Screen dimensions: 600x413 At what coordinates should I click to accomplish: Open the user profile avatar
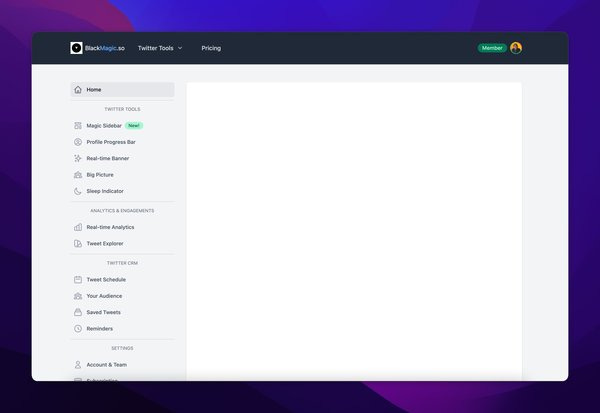[516, 48]
